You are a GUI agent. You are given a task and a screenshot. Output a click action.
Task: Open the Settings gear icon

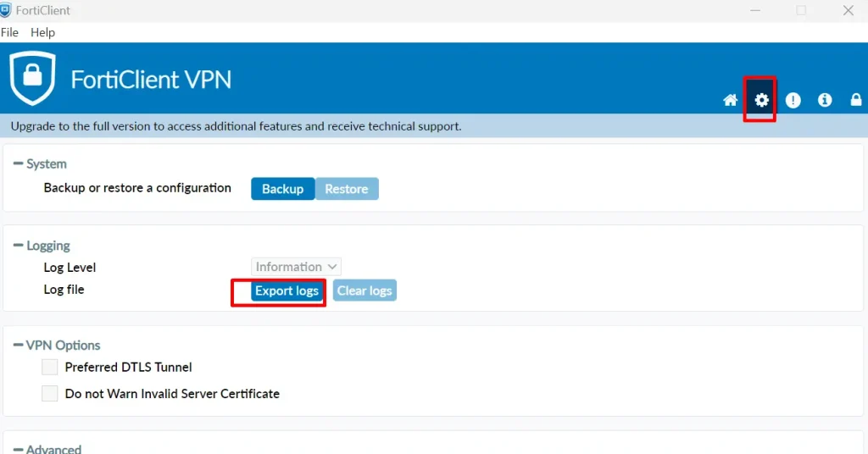click(x=761, y=100)
